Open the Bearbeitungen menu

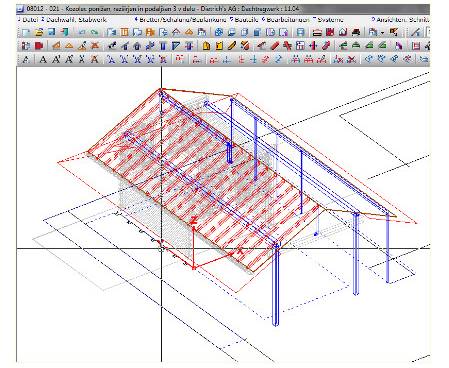288,20
